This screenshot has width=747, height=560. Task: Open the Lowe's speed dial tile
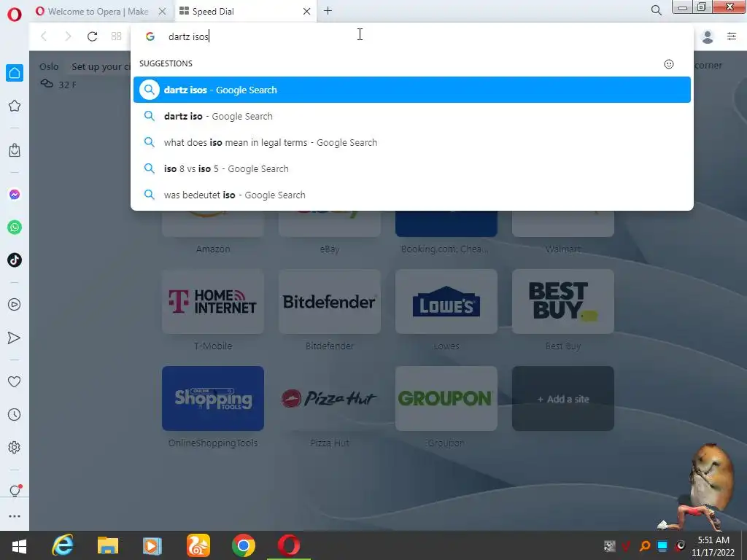(x=446, y=301)
